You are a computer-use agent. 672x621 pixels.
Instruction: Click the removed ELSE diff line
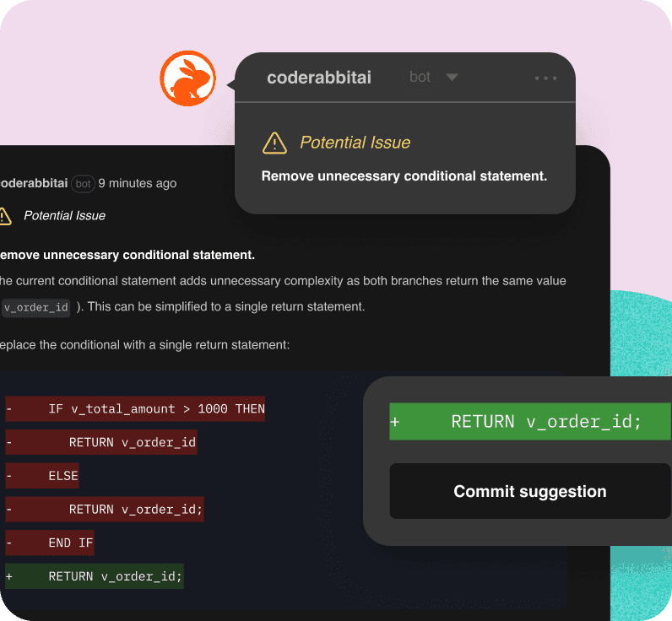pyautogui.click(x=42, y=475)
